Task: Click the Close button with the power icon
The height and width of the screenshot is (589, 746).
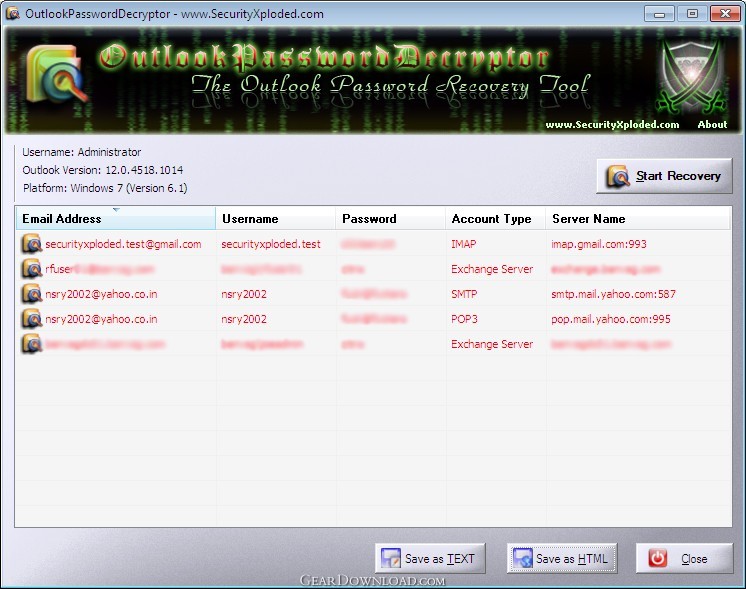Action: [x=684, y=558]
